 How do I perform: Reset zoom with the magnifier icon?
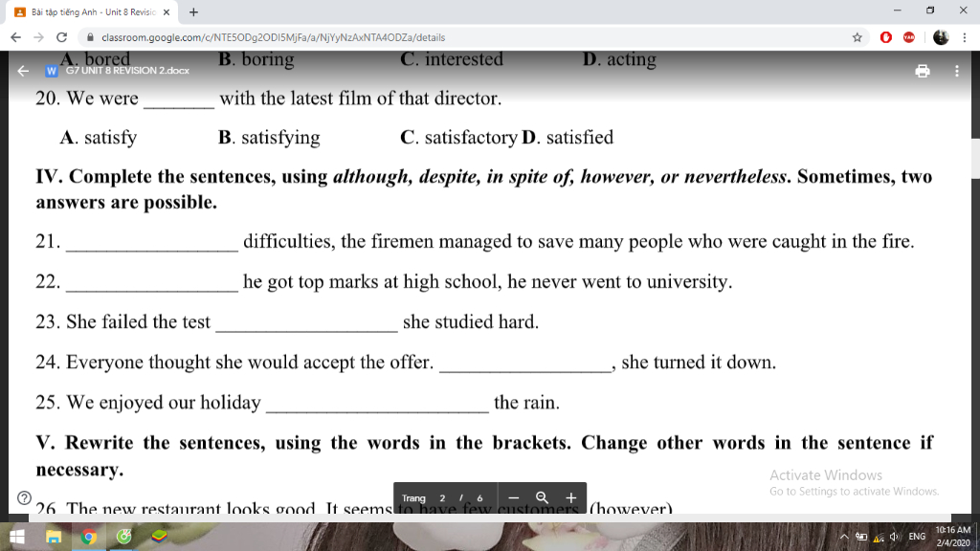pyautogui.click(x=542, y=497)
